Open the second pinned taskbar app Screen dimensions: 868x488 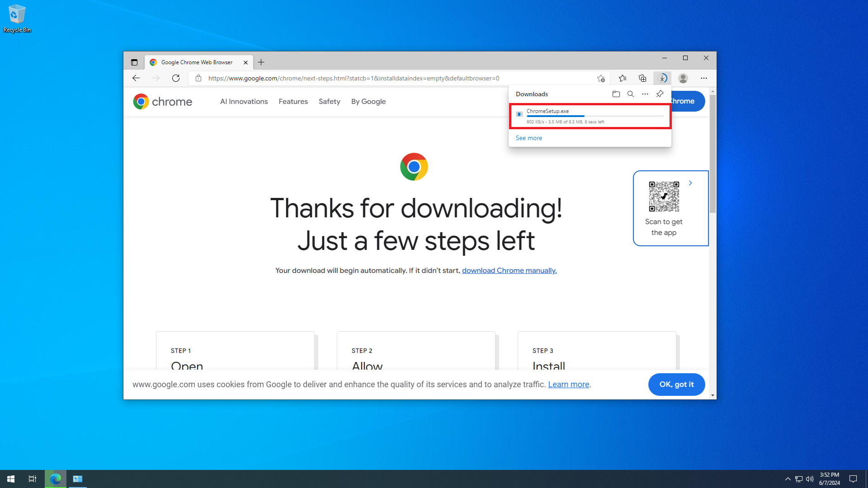coord(78,479)
